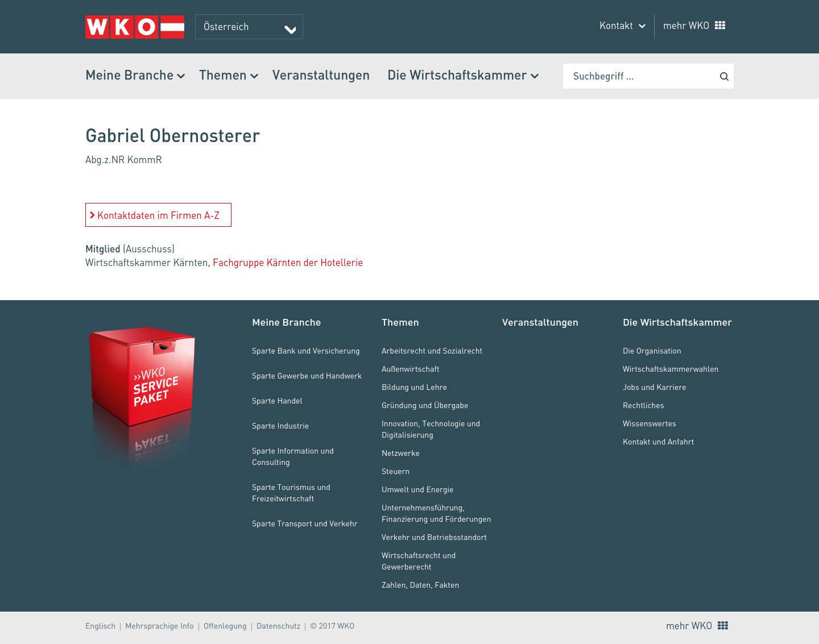This screenshot has height=644, width=819.
Task: Open the header mehr WKO grid icon
Action: point(720,26)
